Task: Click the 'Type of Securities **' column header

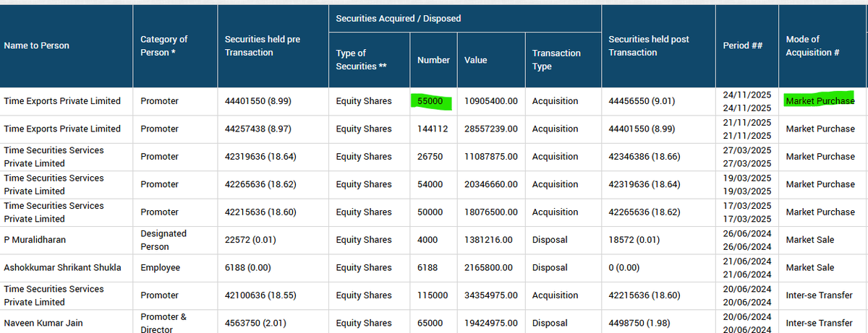Action: pos(362,59)
